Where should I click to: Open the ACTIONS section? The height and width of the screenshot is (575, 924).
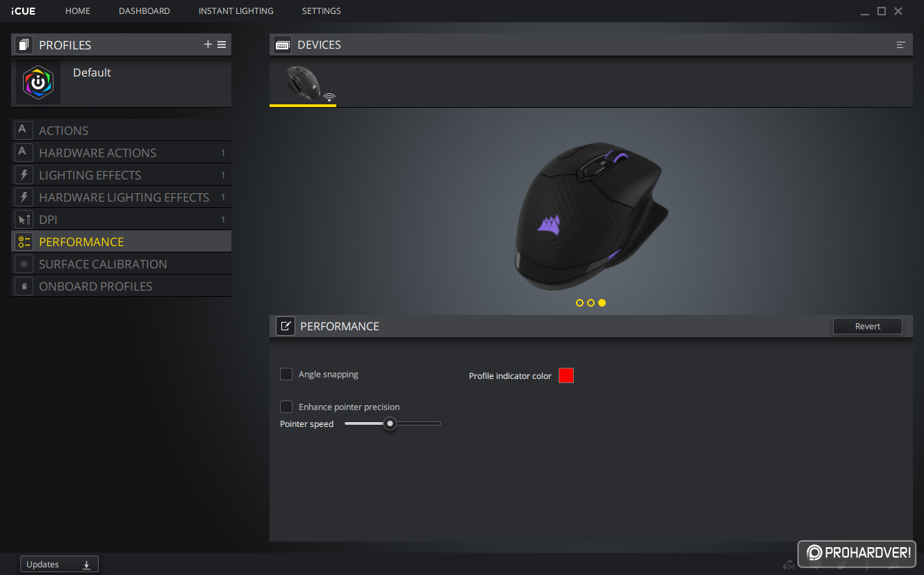[122, 130]
